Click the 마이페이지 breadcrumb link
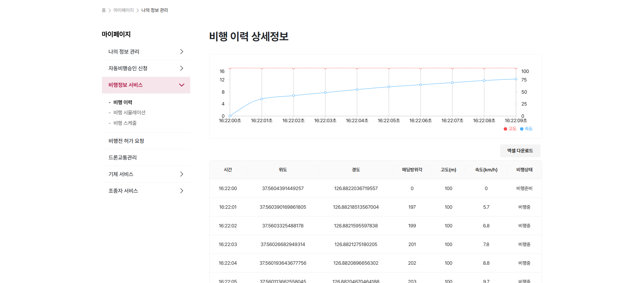The width and height of the screenshot is (644, 283). [x=124, y=10]
